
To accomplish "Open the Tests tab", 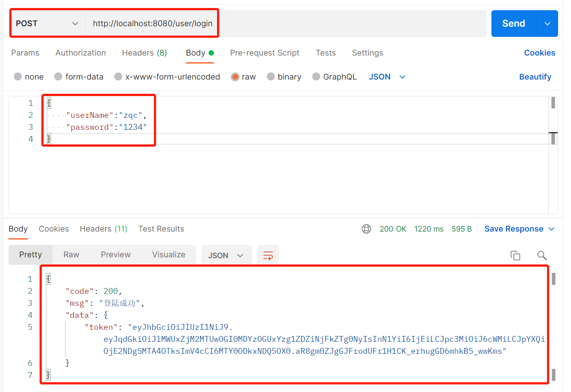I will tap(326, 53).
